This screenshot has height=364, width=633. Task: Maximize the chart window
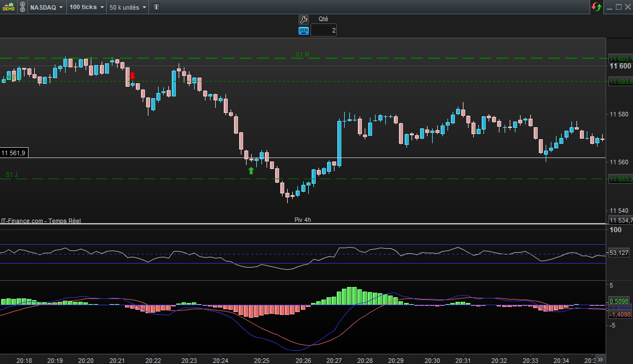618,7
